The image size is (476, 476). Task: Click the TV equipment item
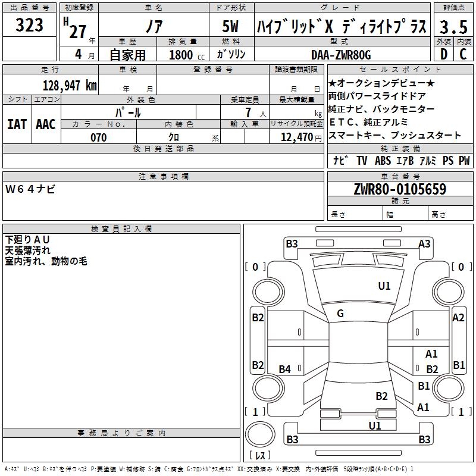pyautogui.click(x=362, y=160)
